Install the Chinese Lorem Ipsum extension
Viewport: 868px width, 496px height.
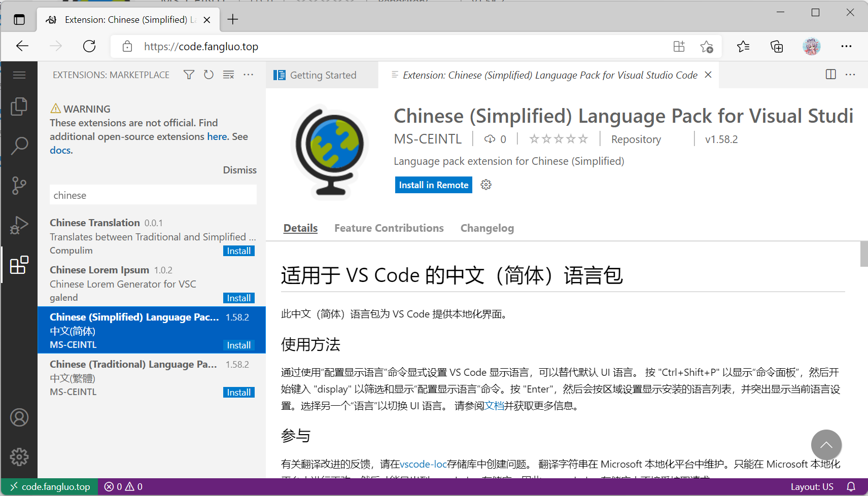(x=239, y=298)
